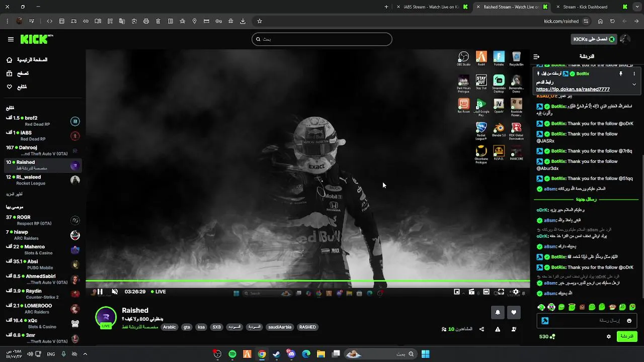This screenshot has height=362, width=644.
Task: Open Absi recommended channel
Action: [x=42, y=264]
